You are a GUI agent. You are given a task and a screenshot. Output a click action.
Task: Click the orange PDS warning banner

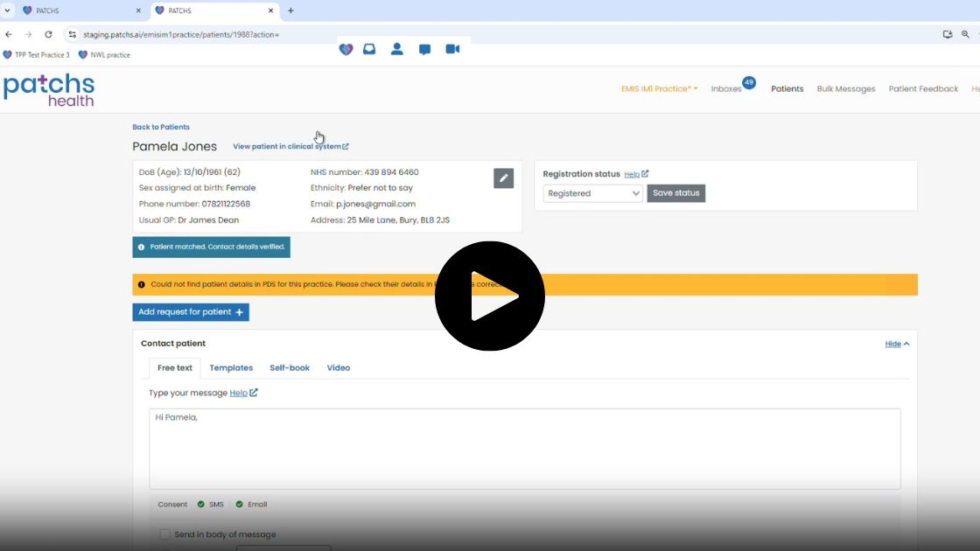tap(525, 284)
